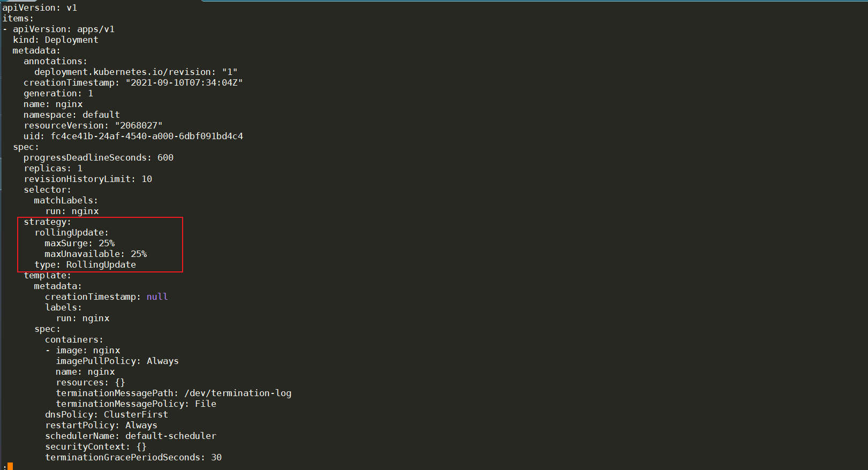Viewport: 868px width, 470px height.
Task: Click the creationTimestamp 2021-09-10 string
Action: [x=184, y=83]
